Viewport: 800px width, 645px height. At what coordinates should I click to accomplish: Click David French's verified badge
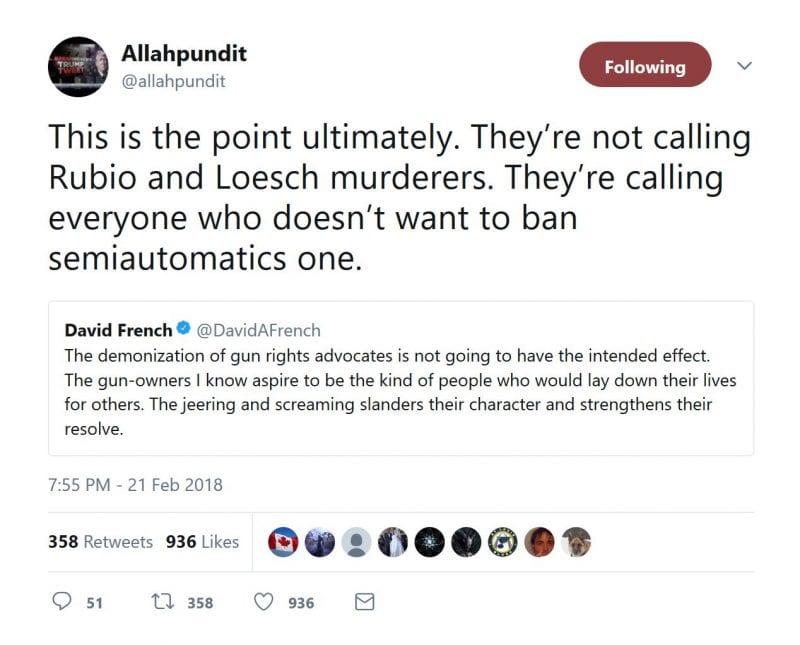point(184,329)
